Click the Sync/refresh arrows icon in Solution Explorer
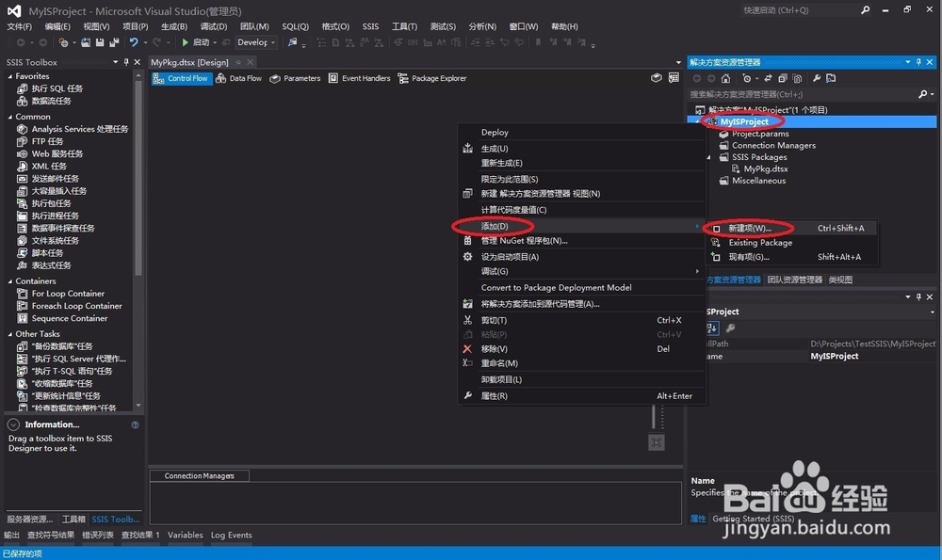The width and height of the screenshot is (942, 560). point(768,78)
